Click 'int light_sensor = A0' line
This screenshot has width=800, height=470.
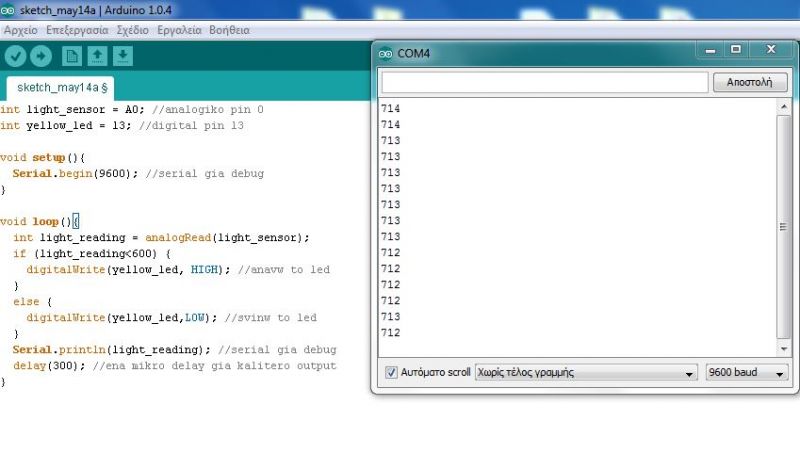[72, 110]
